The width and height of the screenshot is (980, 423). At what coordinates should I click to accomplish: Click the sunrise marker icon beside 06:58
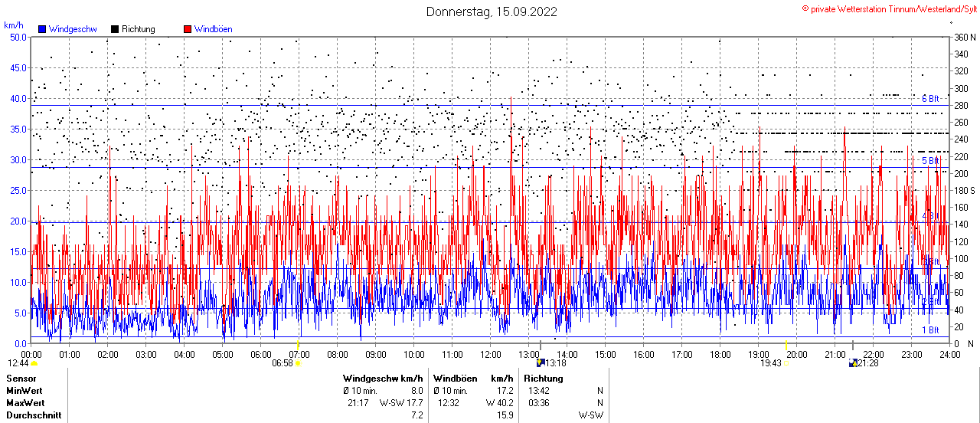coord(298,363)
